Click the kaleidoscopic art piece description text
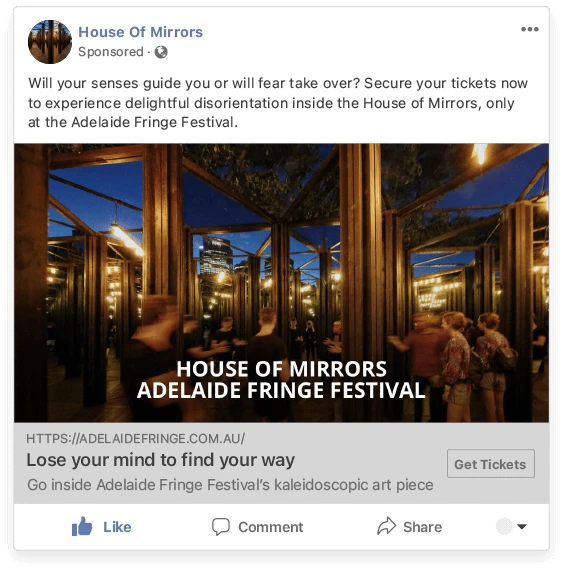The width and height of the screenshot is (563, 571). pyautogui.click(x=230, y=485)
